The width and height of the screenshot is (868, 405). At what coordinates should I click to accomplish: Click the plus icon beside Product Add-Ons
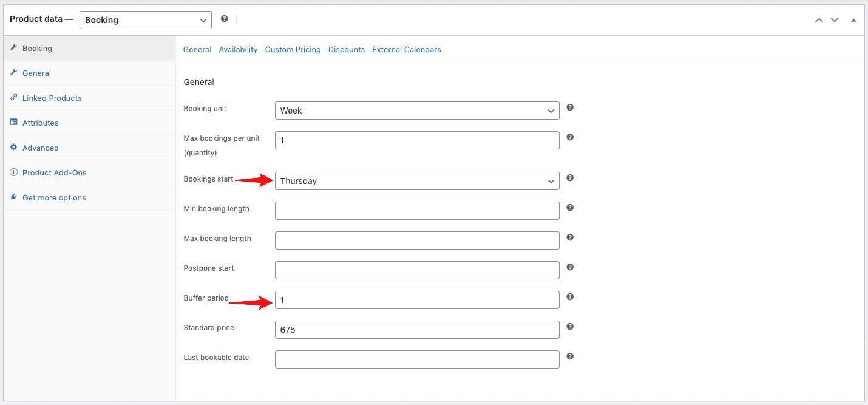point(13,172)
